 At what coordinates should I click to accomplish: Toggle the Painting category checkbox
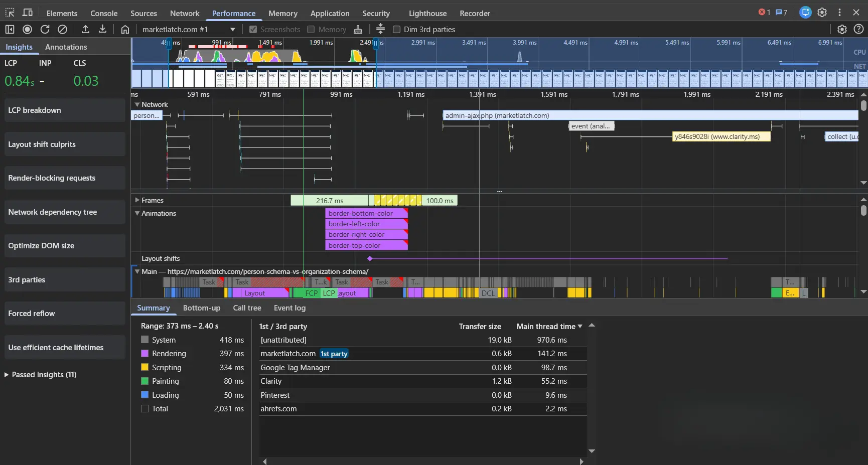[x=145, y=381]
